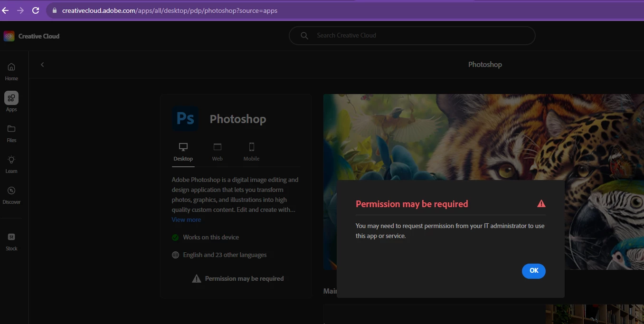Focus the Search Creative Cloud field
This screenshot has width=644, height=324.
coord(412,36)
